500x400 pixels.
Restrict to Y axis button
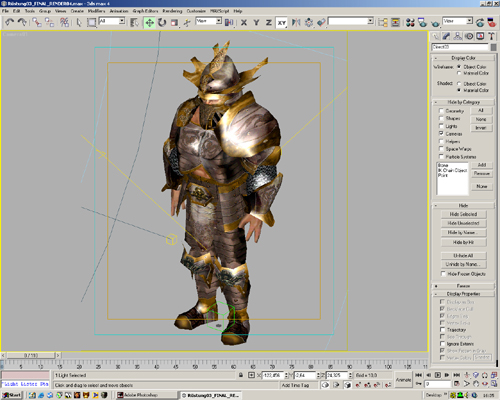tap(256, 22)
